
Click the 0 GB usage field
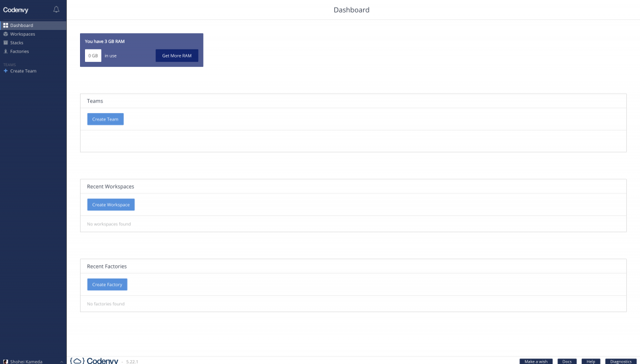click(92, 56)
